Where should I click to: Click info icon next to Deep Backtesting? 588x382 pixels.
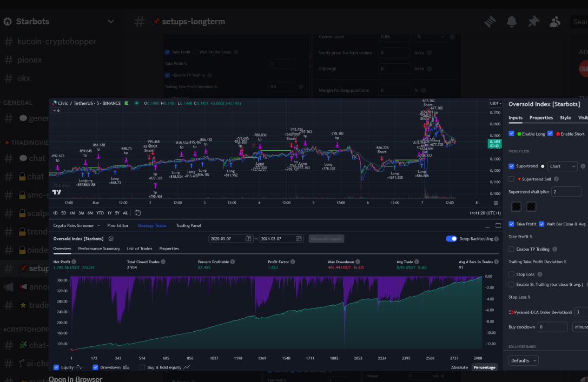click(x=497, y=239)
